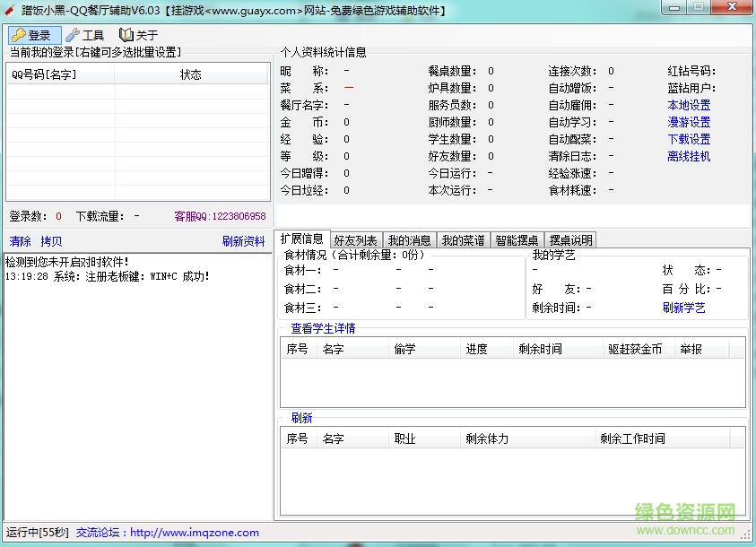Select the 我的菜谱 tab
This screenshot has width=756, height=547.
463,240
